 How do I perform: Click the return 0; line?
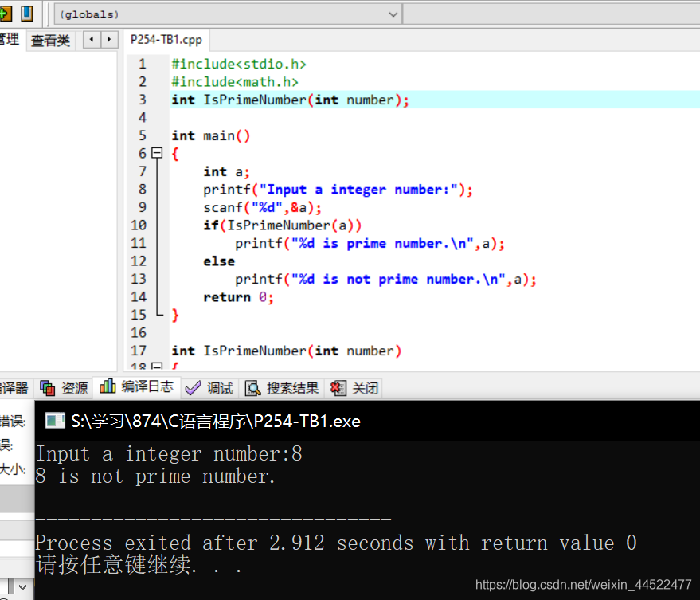pyautogui.click(x=238, y=297)
